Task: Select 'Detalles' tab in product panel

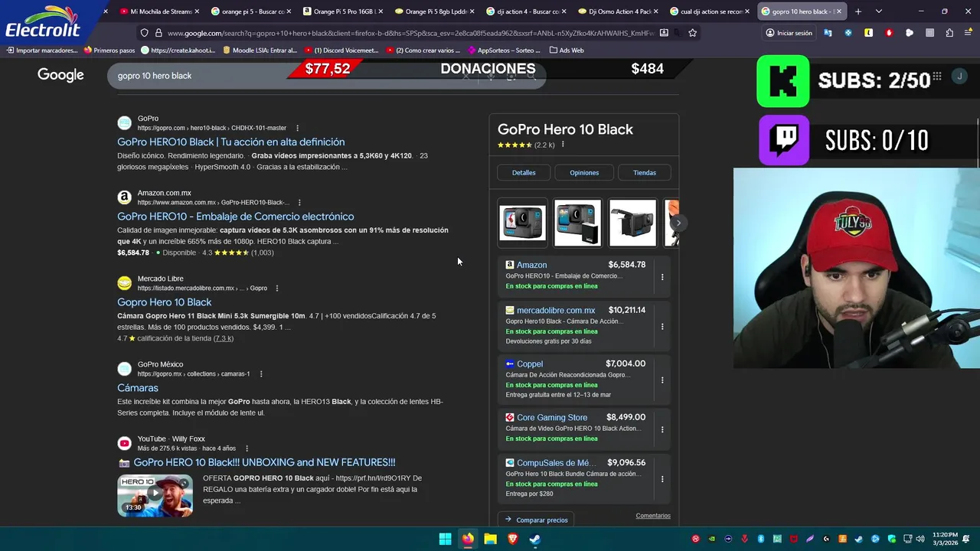Action: point(524,173)
